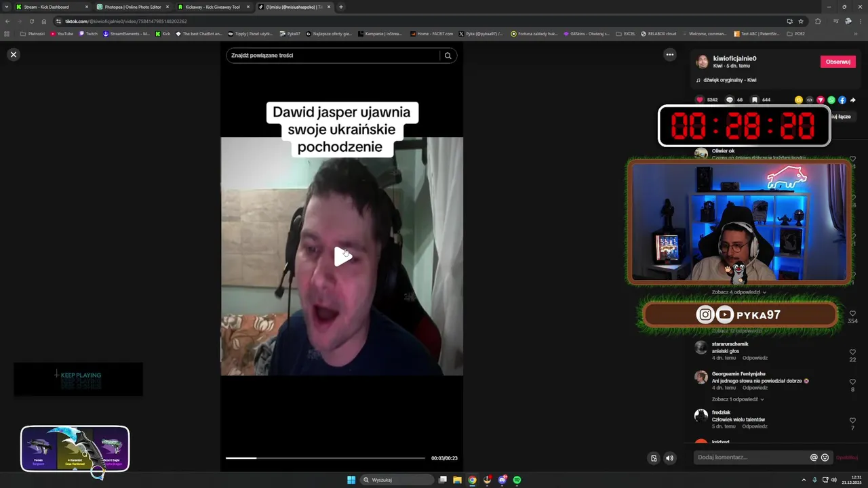Send to friends with the red arrow icon
This screenshot has height=488, width=868.
(821, 100)
